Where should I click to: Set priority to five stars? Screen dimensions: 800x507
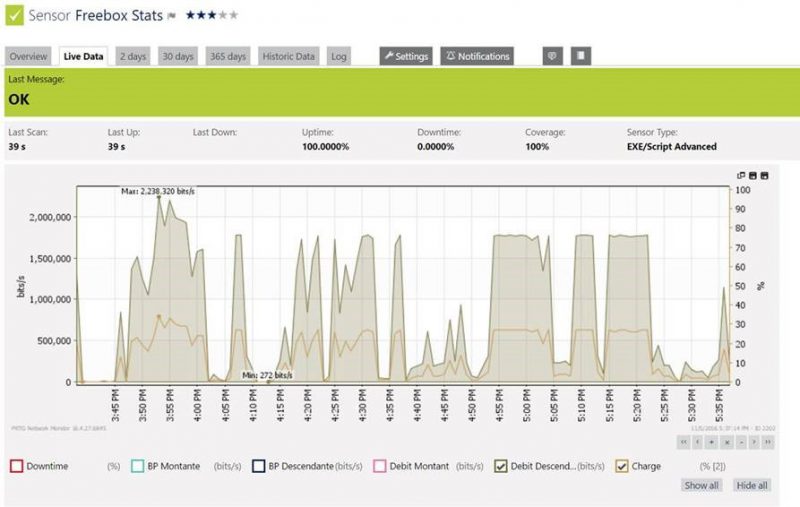tap(233, 15)
